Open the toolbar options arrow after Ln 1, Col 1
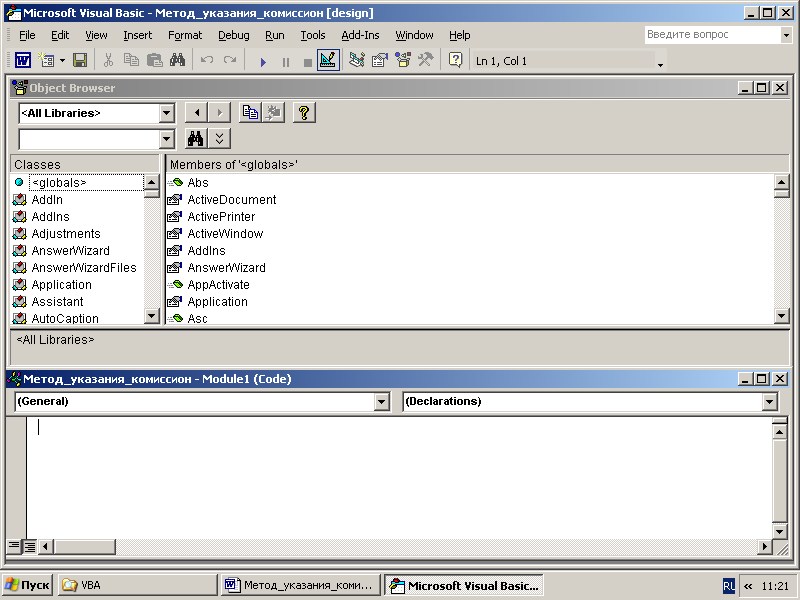This screenshot has width=800, height=600. point(660,65)
